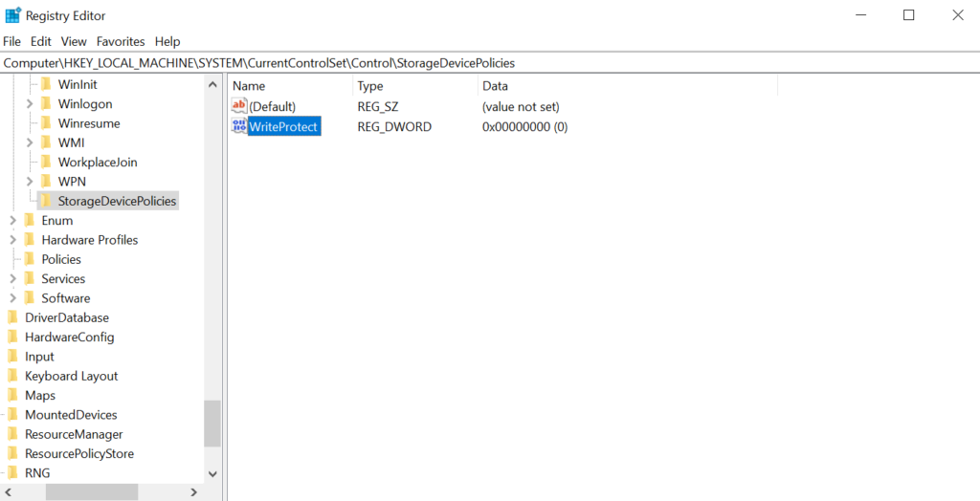Click the horizontal scroll left arrow
Screen dimensions: 980x501
[8, 491]
